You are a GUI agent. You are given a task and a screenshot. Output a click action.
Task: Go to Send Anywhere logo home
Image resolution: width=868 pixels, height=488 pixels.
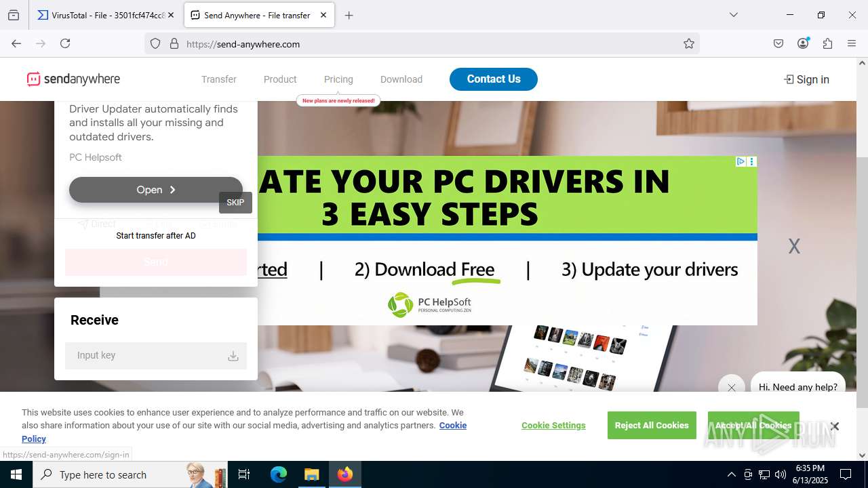(73, 79)
